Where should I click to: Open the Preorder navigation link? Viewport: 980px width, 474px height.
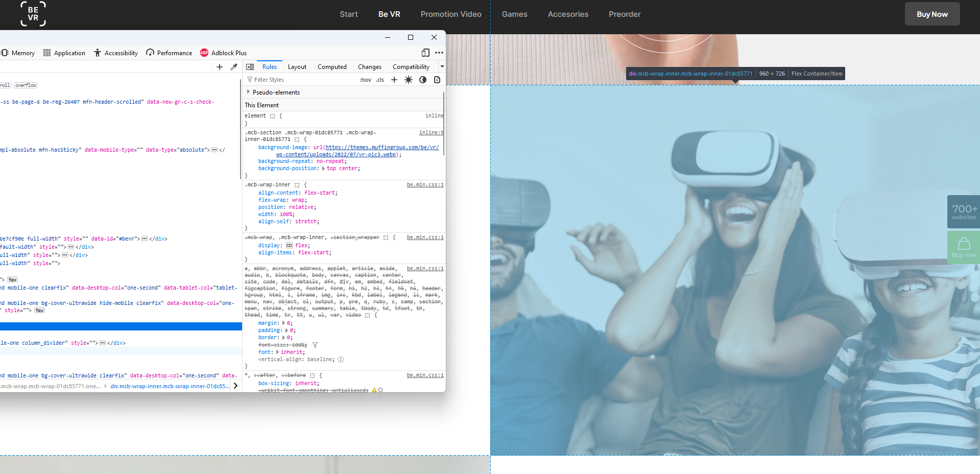(x=625, y=14)
